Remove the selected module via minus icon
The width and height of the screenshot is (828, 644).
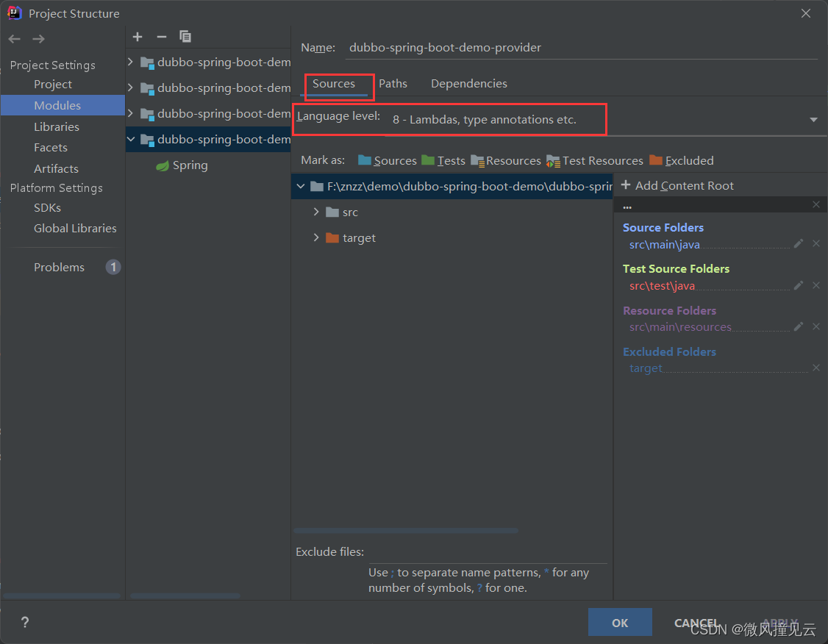[161, 36]
